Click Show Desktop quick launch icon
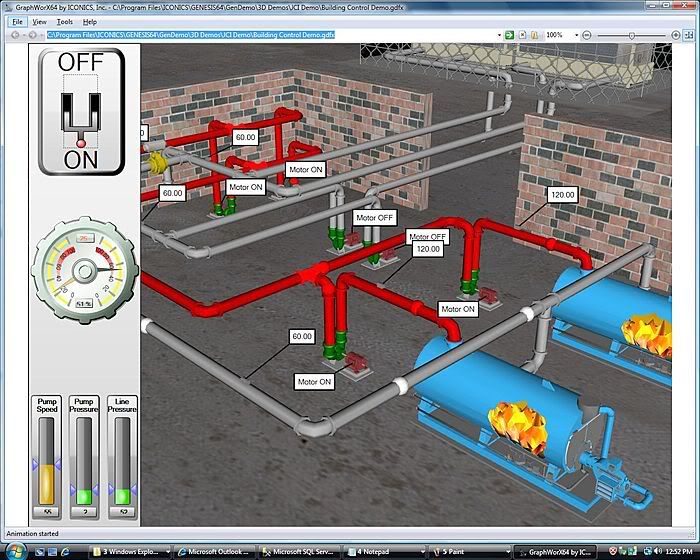Screen dimensions: 700x560 point(40,552)
